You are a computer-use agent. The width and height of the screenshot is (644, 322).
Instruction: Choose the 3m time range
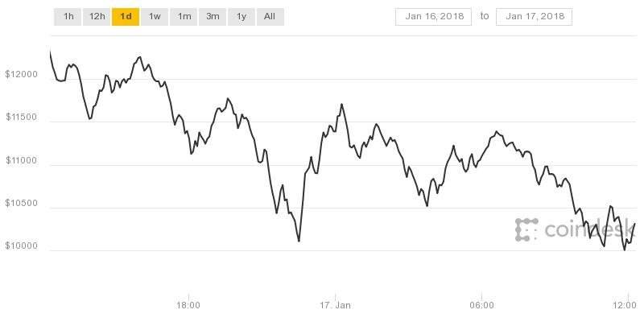pyautogui.click(x=213, y=16)
